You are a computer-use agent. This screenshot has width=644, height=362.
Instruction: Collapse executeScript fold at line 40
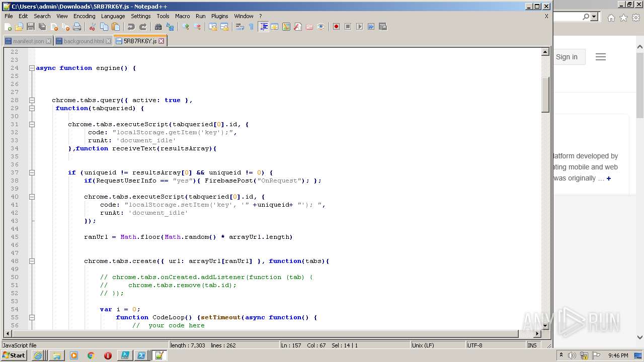(32, 197)
